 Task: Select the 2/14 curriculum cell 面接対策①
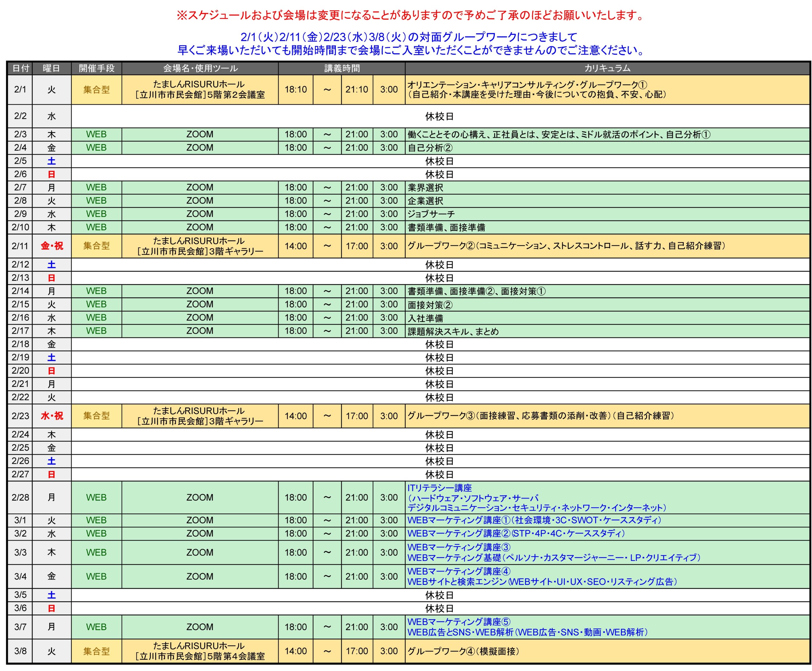[x=607, y=291]
